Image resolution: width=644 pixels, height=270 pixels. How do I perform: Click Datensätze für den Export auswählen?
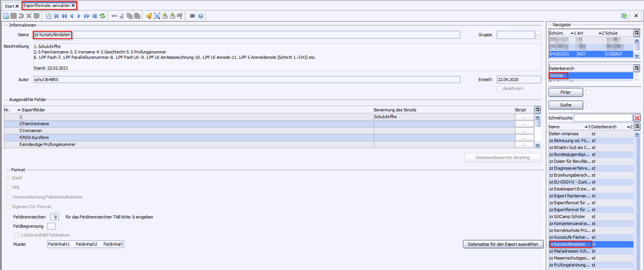pyautogui.click(x=502, y=244)
